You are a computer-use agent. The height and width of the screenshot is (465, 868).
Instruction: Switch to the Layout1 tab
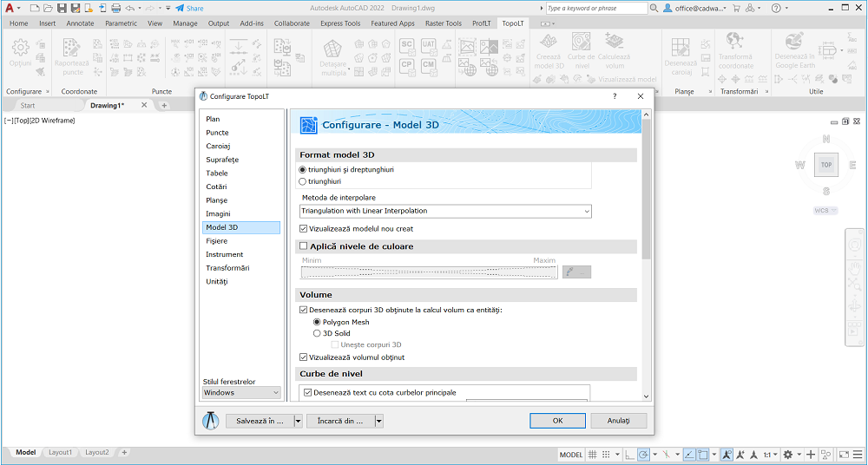(61, 452)
